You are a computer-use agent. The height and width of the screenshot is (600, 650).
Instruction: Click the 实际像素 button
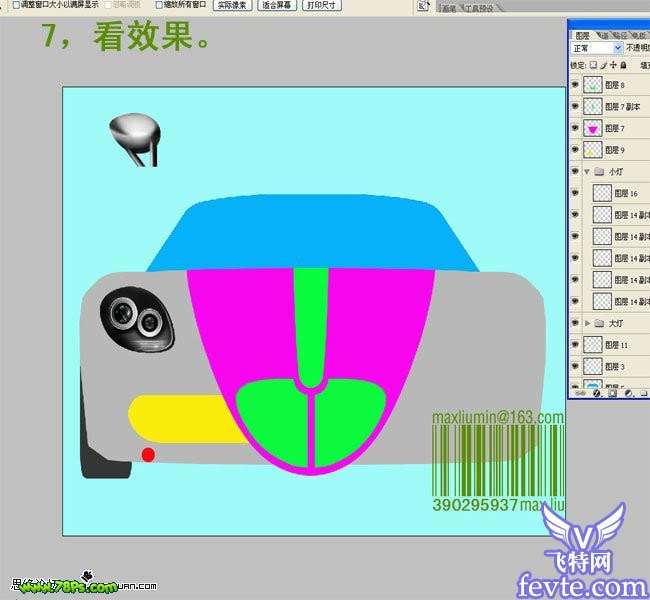pos(233,5)
